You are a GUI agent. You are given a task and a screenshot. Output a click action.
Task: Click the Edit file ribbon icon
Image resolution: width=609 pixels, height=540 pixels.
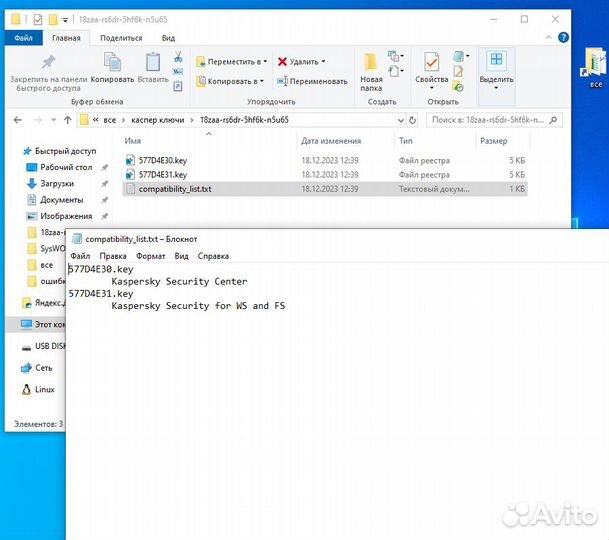pos(458,71)
